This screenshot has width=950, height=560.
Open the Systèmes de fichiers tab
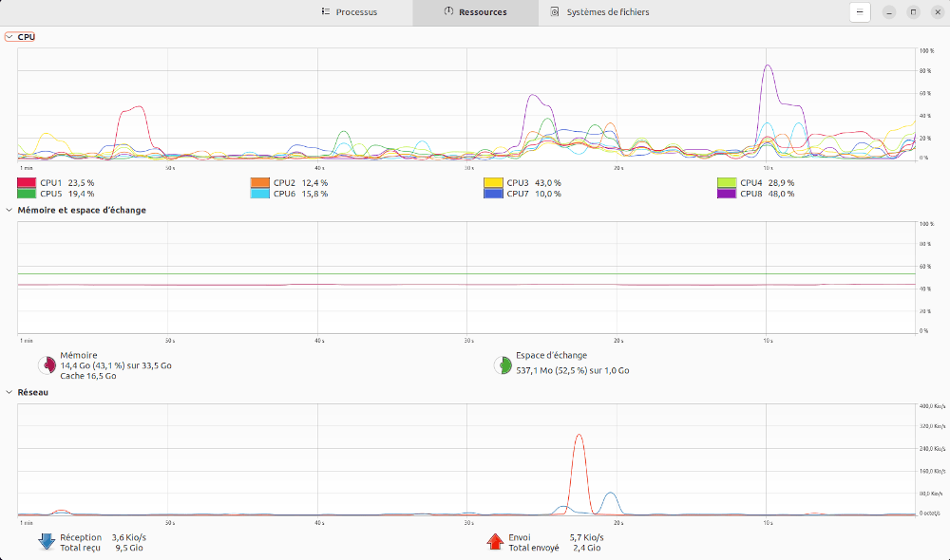[599, 12]
